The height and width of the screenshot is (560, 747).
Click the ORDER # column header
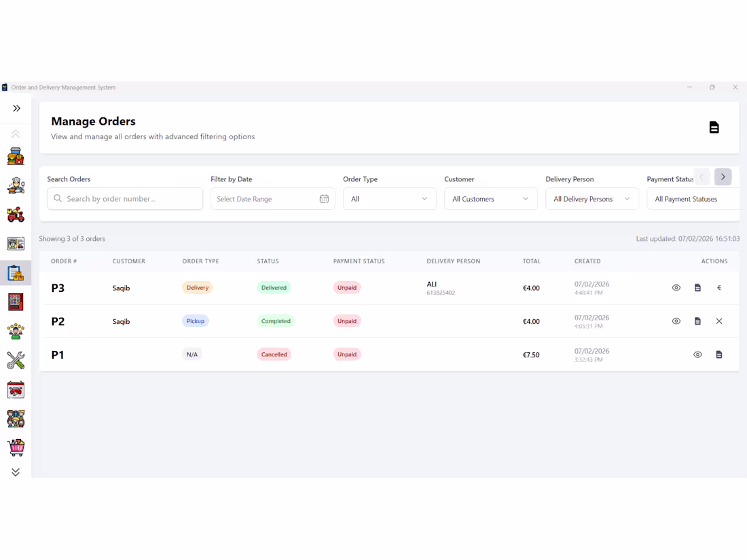[x=64, y=261]
